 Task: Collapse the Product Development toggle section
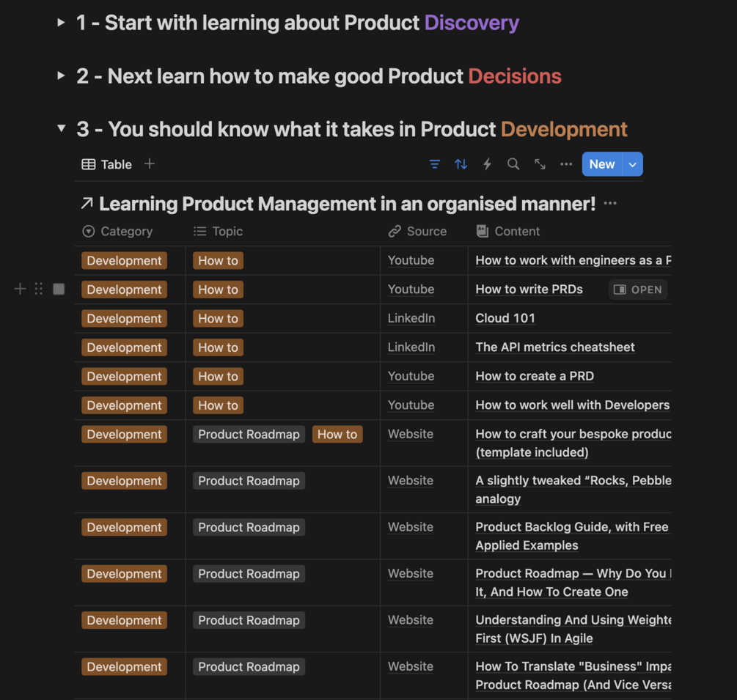tap(62, 129)
